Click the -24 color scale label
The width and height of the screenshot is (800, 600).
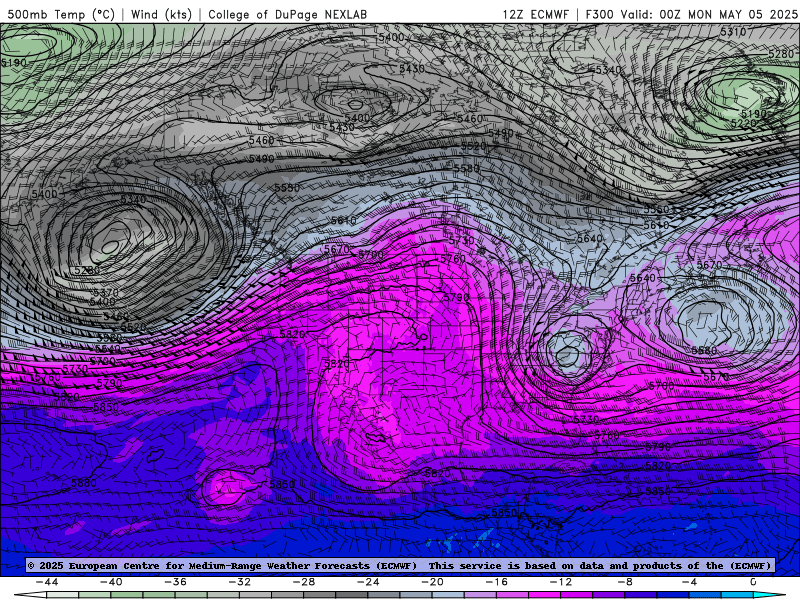point(368,582)
